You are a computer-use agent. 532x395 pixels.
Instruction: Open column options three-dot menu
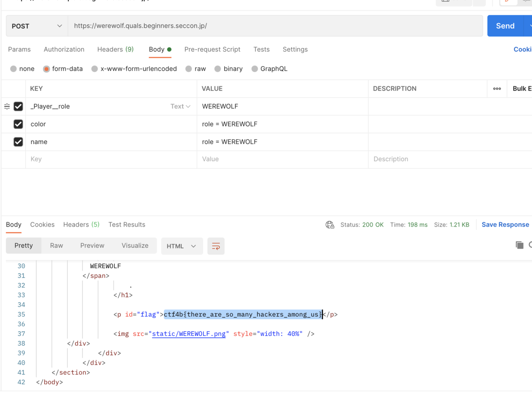tap(497, 89)
